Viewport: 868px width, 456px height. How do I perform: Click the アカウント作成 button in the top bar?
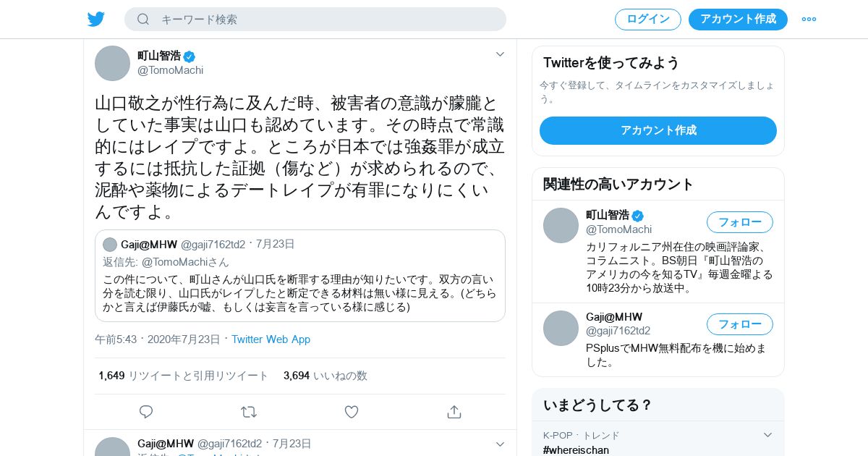tap(738, 20)
